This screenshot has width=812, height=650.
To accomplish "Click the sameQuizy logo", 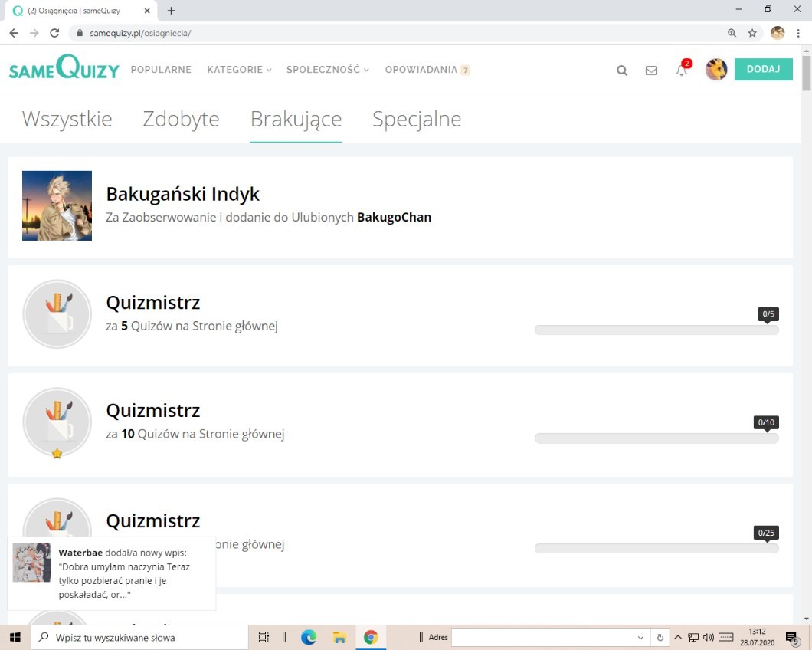I will (x=64, y=69).
